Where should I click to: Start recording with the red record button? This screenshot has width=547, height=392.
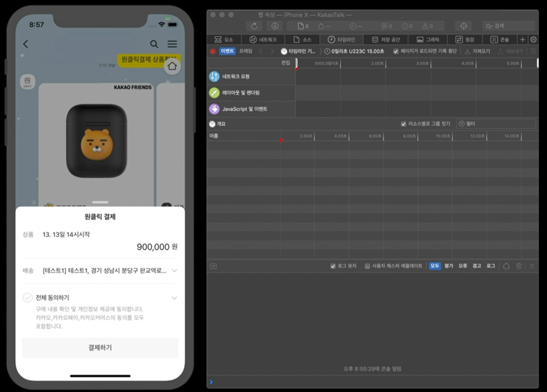pyautogui.click(x=213, y=51)
